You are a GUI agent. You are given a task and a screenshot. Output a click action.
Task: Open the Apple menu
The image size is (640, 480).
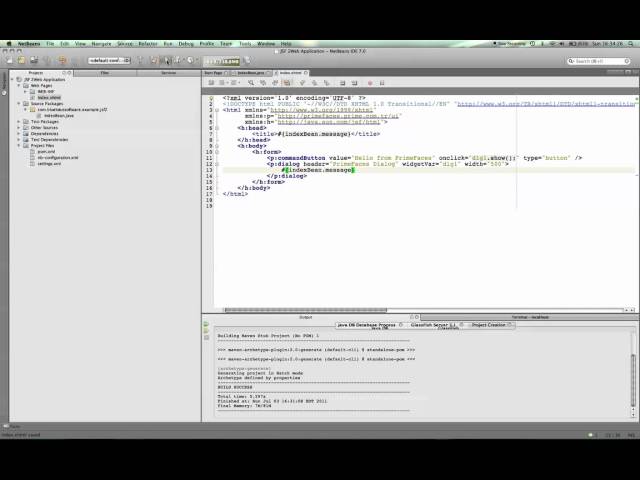(x=9, y=44)
